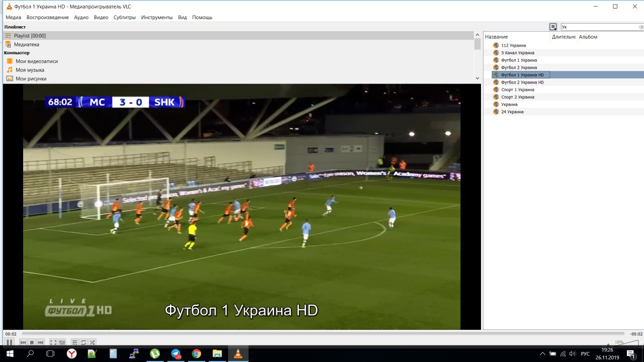Toggle the playlist view button
The width and height of the screenshot is (644, 362).
74,342
